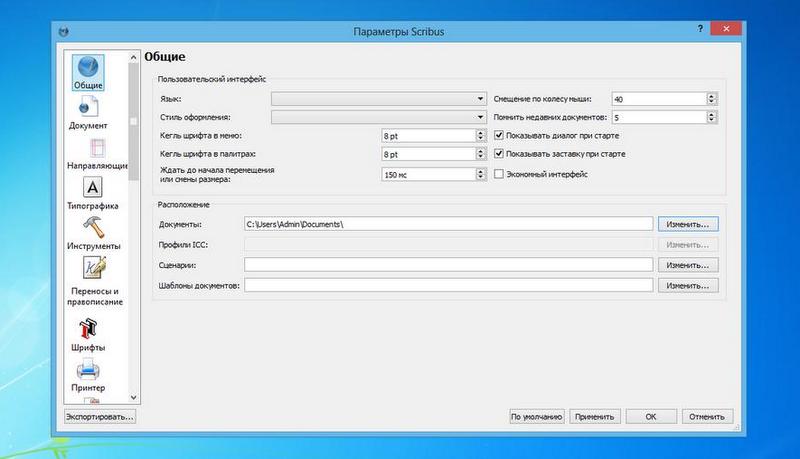The height and width of the screenshot is (459, 800).
Task: Click the help question mark button
Action: coord(700,29)
